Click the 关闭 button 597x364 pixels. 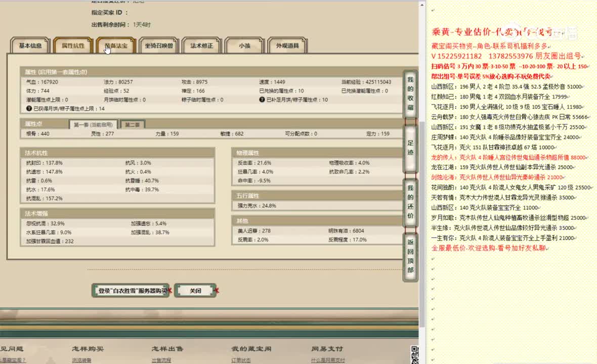point(195,291)
